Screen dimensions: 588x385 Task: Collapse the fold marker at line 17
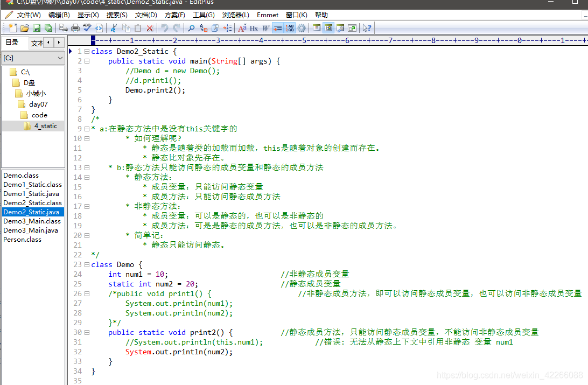click(x=87, y=207)
